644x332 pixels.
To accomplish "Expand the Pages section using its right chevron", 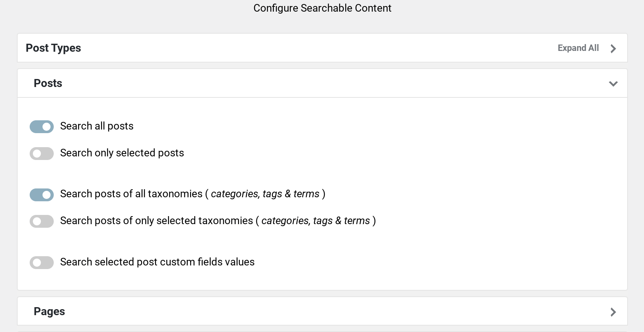I will point(613,312).
